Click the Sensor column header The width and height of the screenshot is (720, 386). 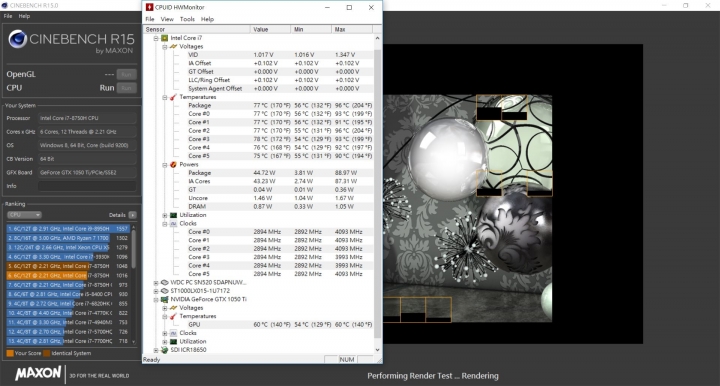click(x=197, y=29)
